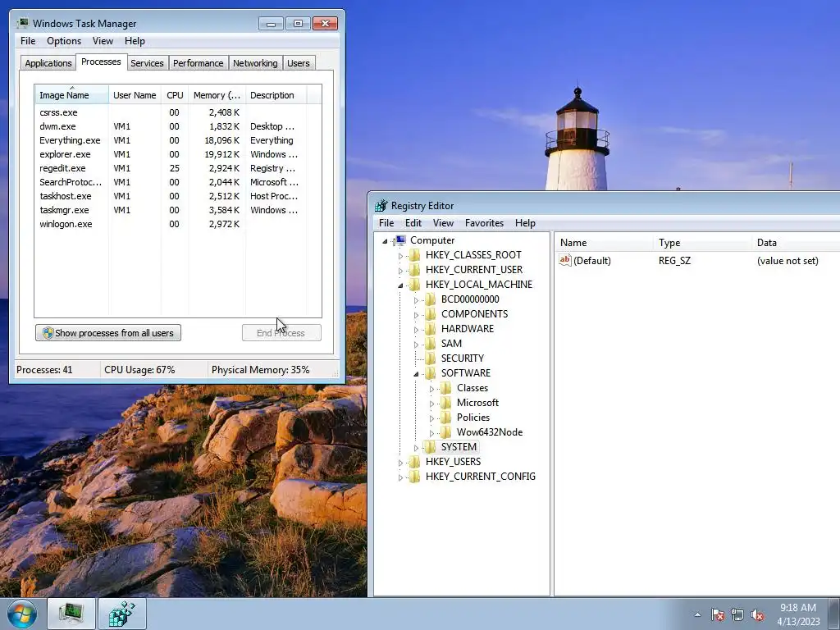Show hidden tray icons arrow
The height and width of the screenshot is (630, 840).
pos(697,614)
